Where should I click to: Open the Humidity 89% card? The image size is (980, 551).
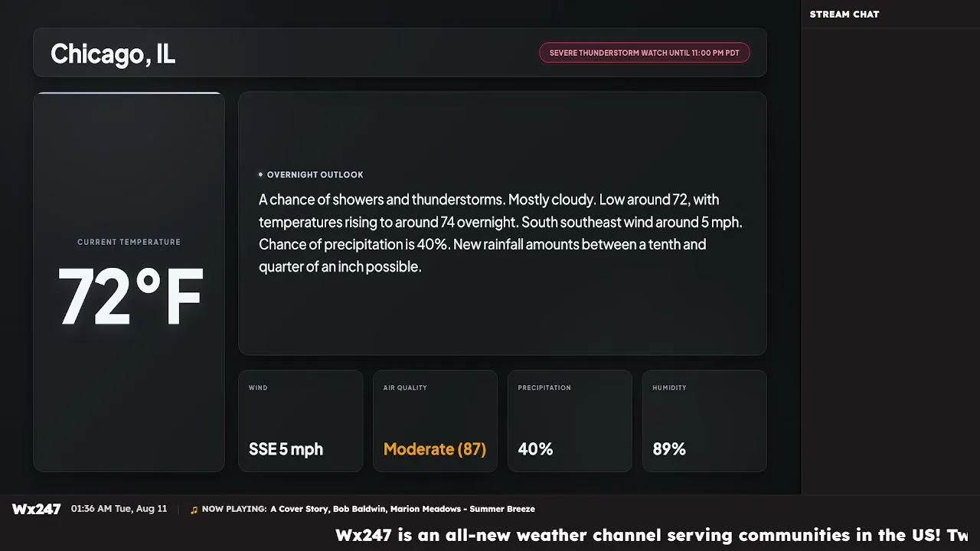point(704,421)
